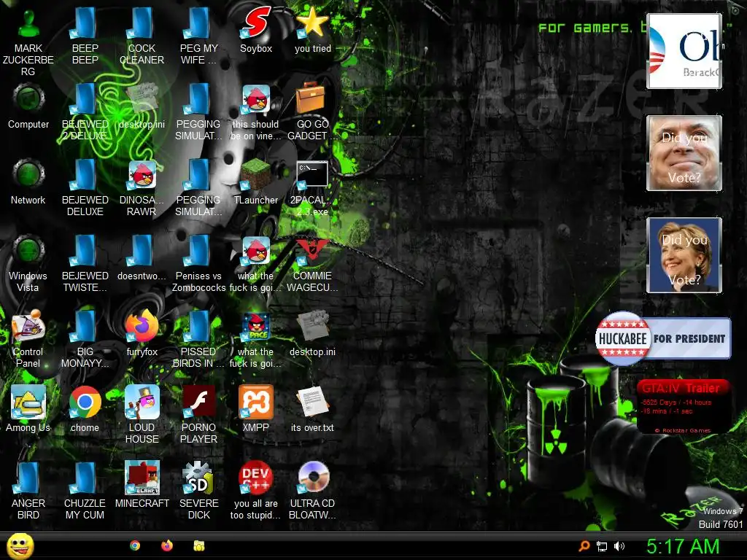
Task: Open the folder icon on the taskbar
Action: 198,545
